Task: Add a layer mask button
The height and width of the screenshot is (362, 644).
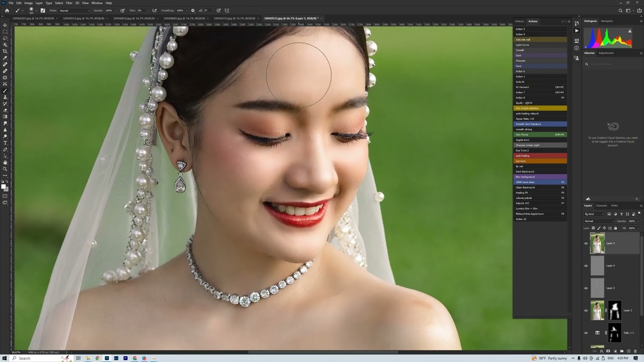Action: pos(608,351)
